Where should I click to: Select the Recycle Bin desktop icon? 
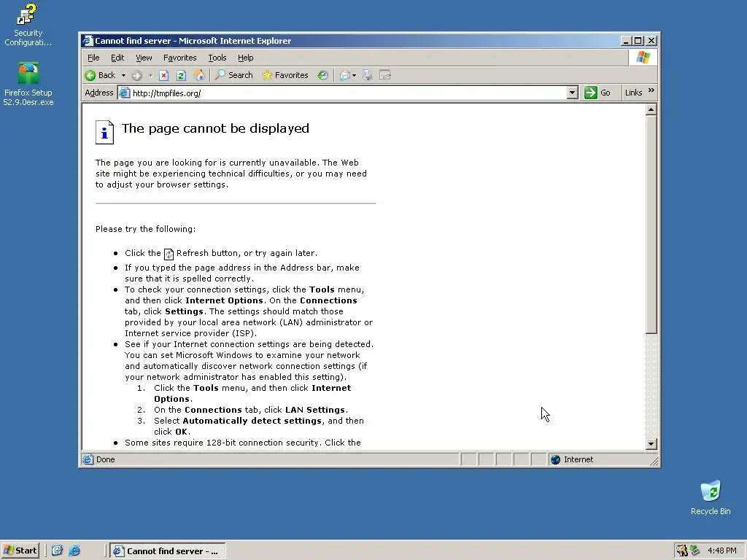(x=711, y=497)
